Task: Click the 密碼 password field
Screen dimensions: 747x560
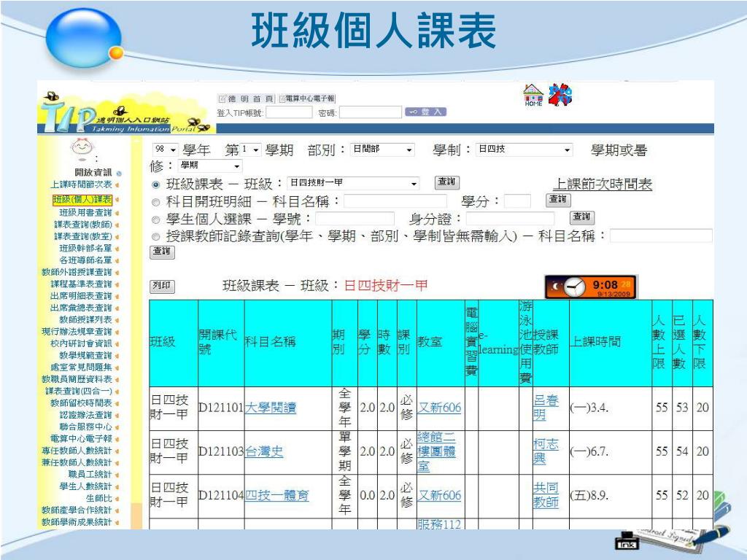Action: 370,112
